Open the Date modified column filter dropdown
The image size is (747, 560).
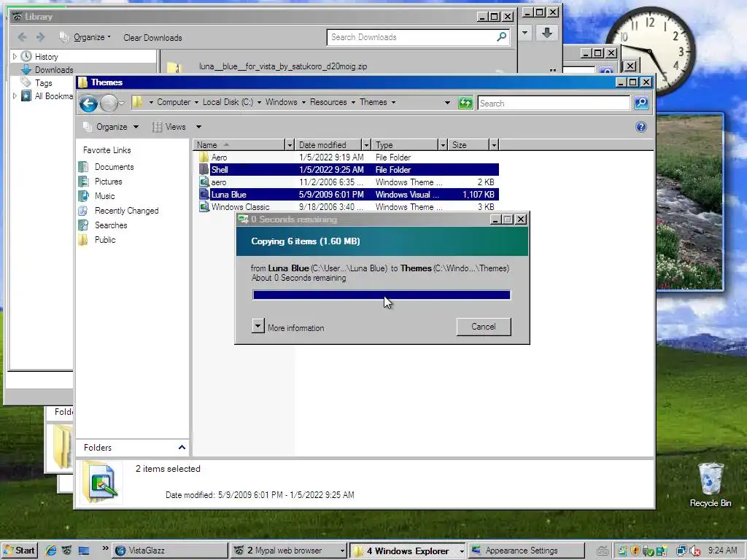tap(366, 145)
